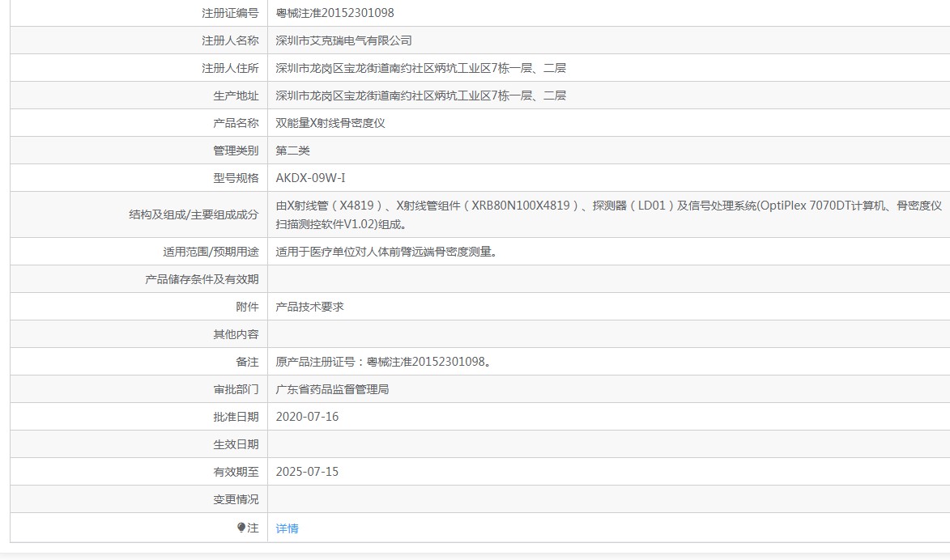The width and height of the screenshot is (950, 560).
Task: Select product name 双能量X射线骨密度仪
Action: [x=330, y=123]
